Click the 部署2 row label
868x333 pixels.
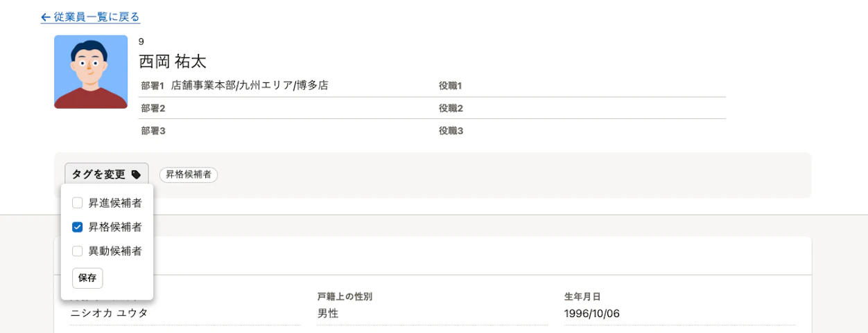click(x=153, y=108)
